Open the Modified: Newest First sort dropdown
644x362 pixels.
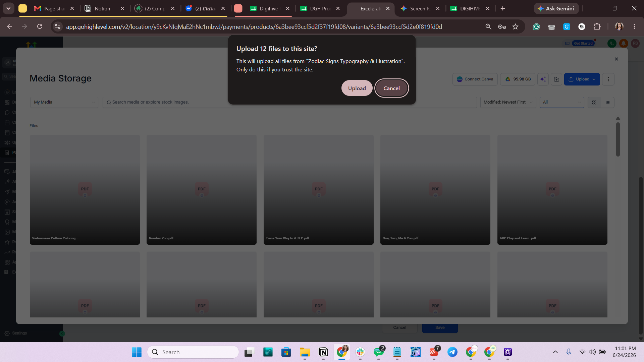coord(508,102)
